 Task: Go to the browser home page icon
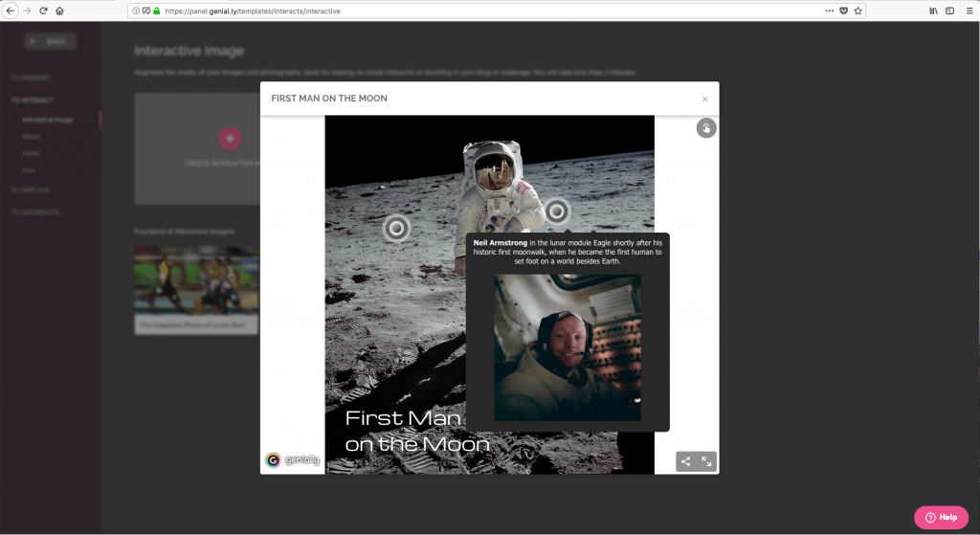[x=59, y=11]
